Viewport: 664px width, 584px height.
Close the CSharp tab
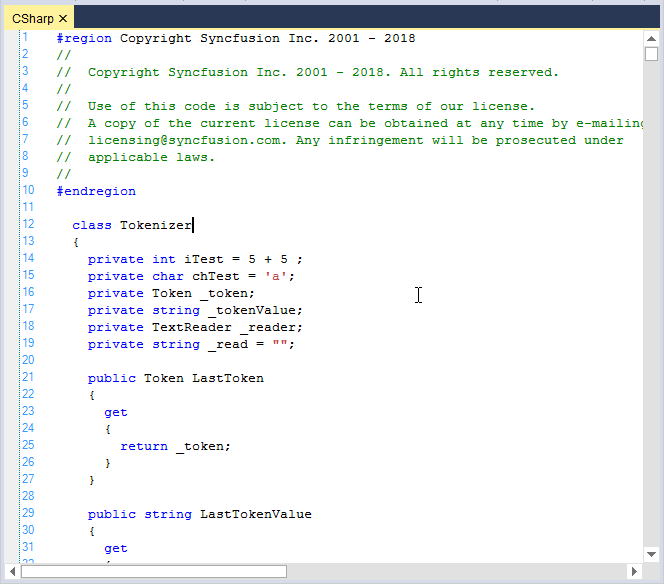coord(63,19)
